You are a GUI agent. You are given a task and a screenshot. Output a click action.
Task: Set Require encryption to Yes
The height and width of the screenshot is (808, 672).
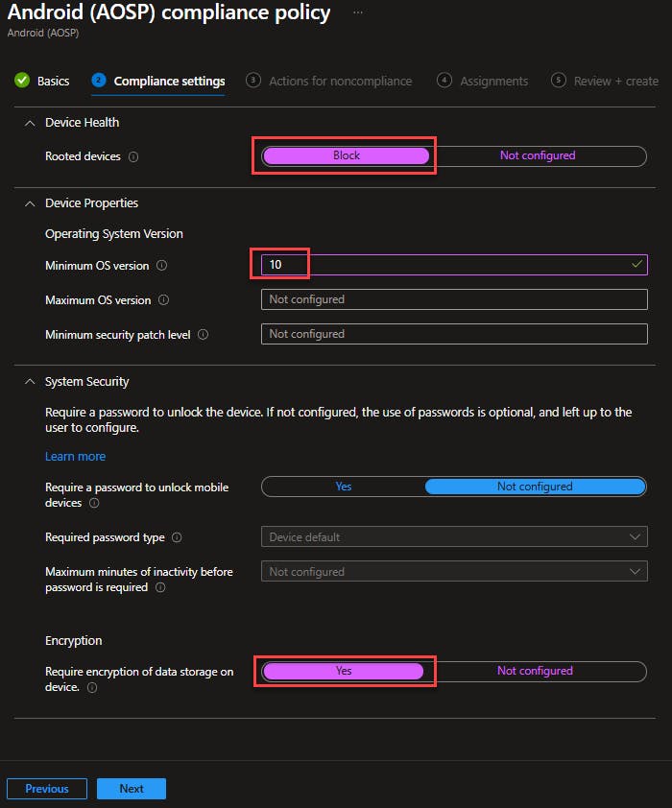(x=344, y=671)
